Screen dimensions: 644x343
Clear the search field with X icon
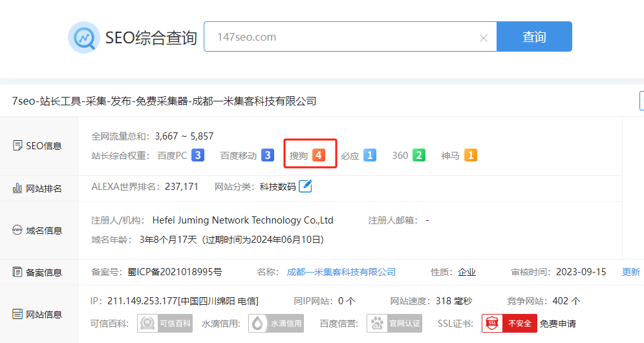pyautogui.click(x=484, y=38)
